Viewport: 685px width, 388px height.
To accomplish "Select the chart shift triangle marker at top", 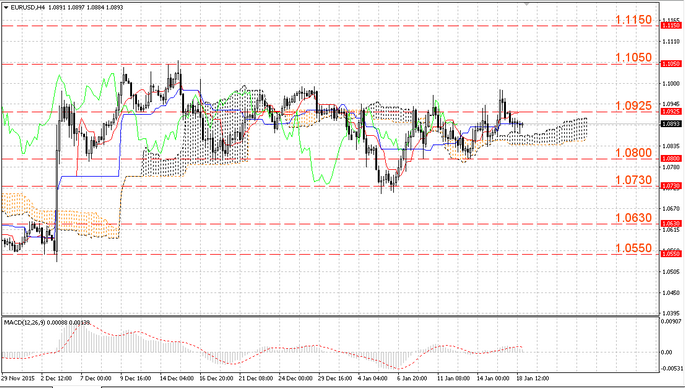I will click(526, 4).
